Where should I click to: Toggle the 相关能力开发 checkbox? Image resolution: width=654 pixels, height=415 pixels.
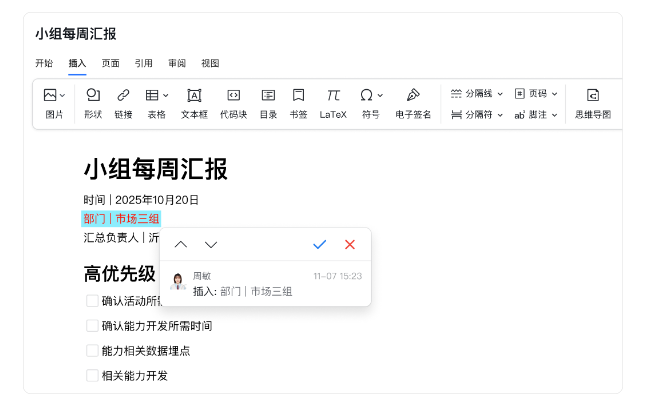click(x=92, y=376)
